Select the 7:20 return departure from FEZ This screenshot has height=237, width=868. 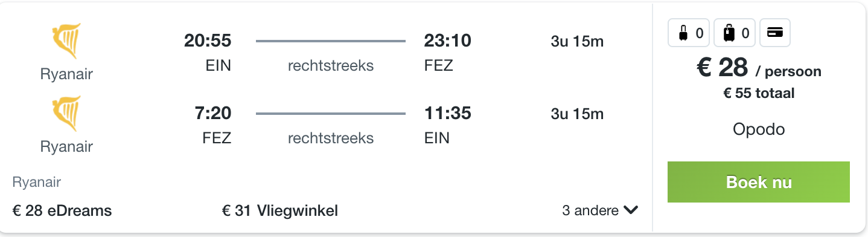212,113
